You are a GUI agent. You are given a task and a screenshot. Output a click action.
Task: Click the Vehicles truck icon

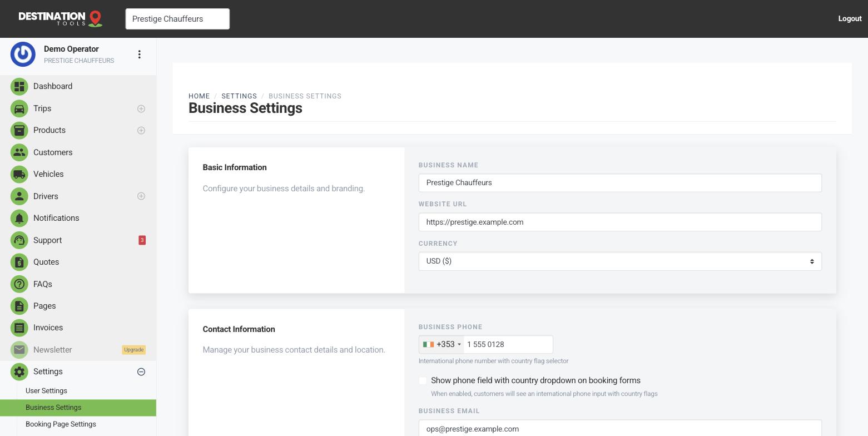coord(19,174)
